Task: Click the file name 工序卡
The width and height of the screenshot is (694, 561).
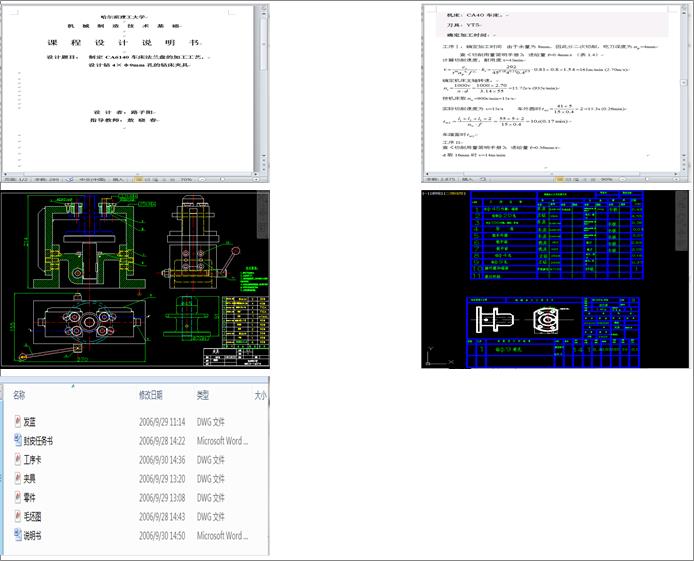Action: pyautogui.click(x=32, y=460)
